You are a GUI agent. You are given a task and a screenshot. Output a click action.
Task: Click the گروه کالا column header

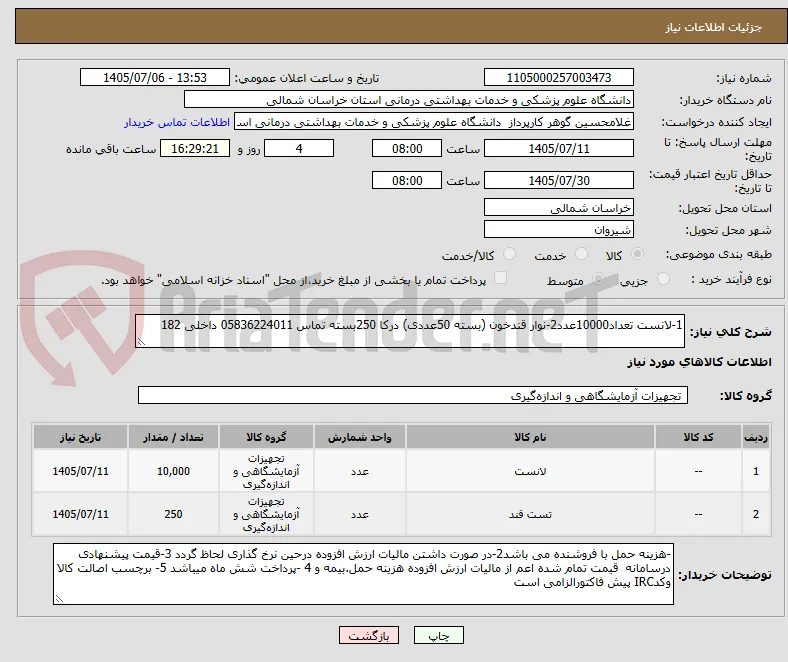tap(266, 437)
